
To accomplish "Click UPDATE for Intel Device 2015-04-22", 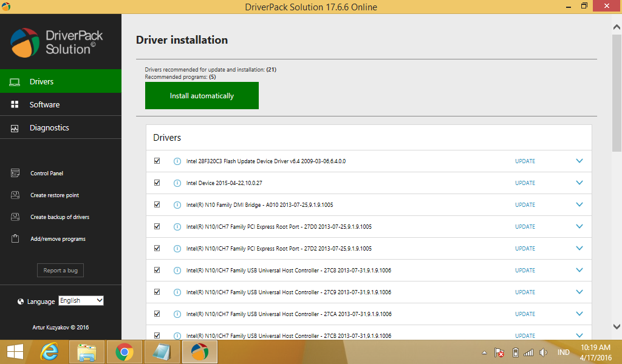I will click(525, 183).
